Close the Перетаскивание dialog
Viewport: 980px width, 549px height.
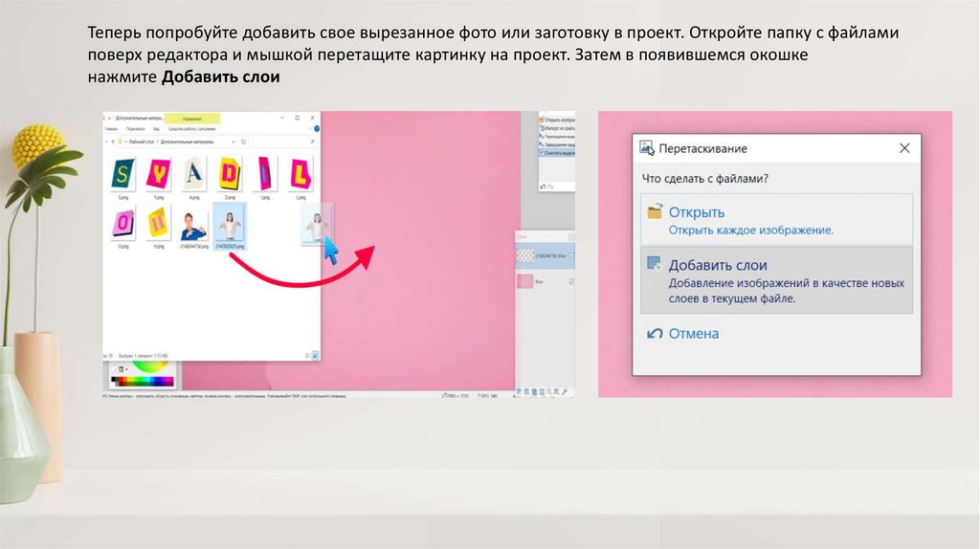pos(904,148)
